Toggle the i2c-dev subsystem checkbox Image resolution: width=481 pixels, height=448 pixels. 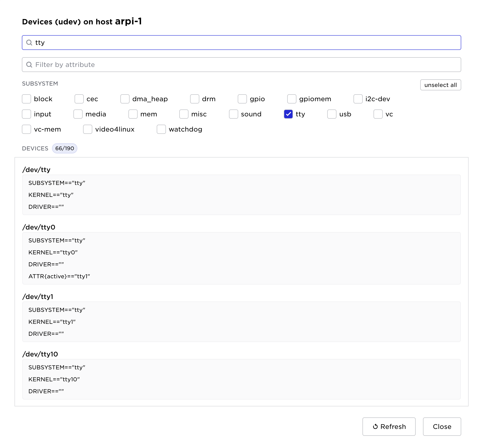[x=358, y=99]
